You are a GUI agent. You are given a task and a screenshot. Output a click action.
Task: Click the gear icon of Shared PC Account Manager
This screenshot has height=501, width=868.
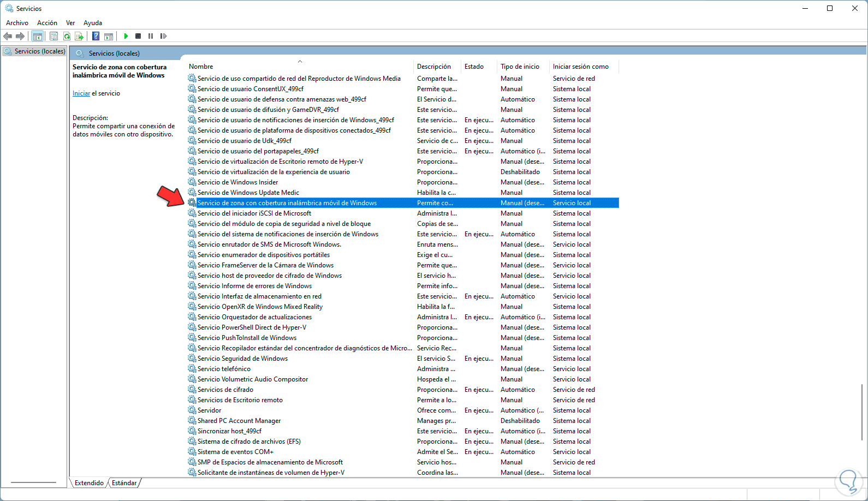click(192, 421)
